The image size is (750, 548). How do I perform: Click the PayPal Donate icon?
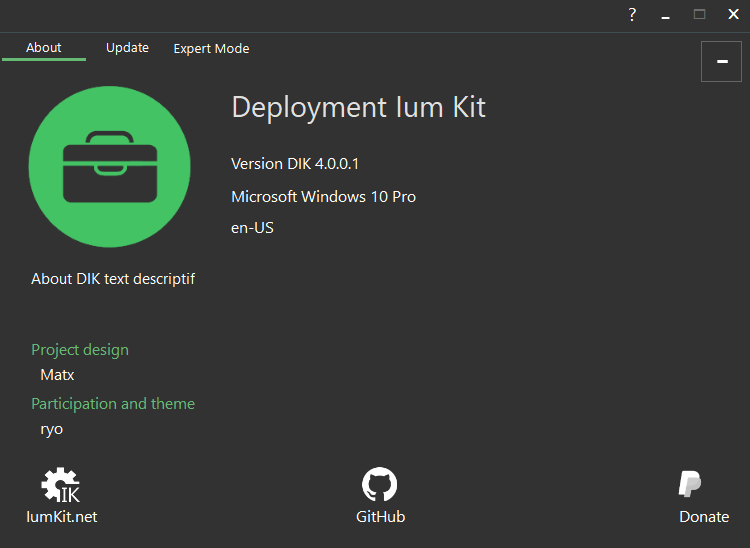(x=690, y=484)
